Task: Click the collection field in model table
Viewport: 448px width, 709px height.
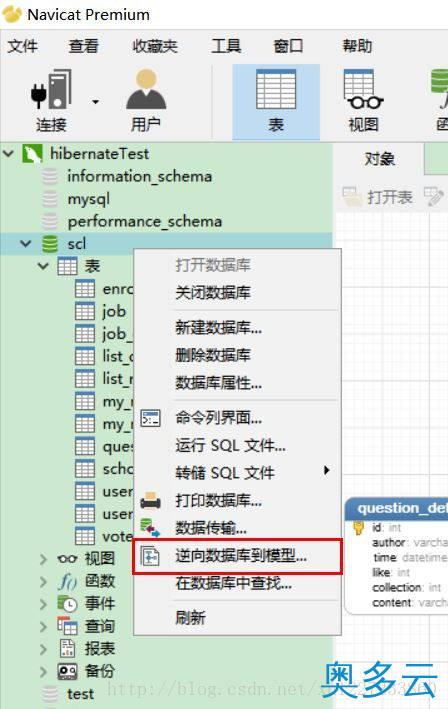Action: (406, 587)
